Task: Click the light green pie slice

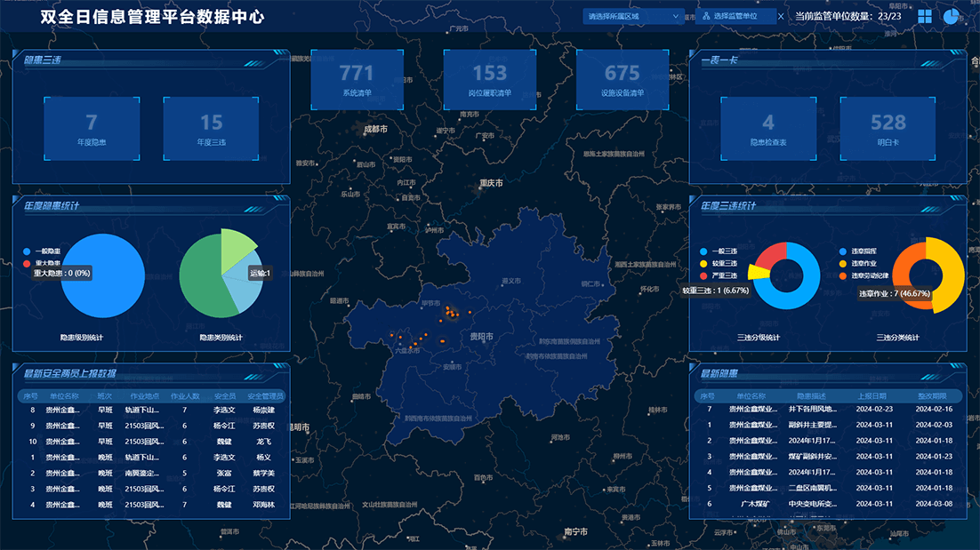Action: [x=235, y=243]
